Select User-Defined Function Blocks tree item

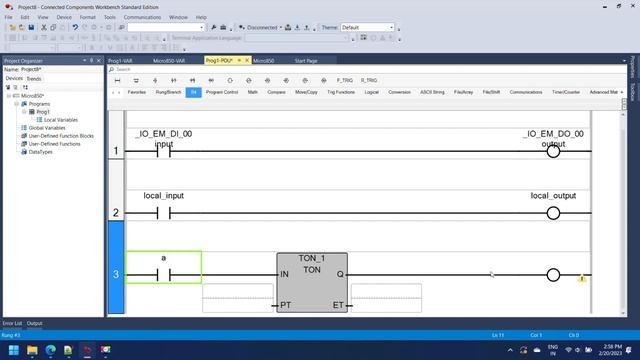point(61,136)
